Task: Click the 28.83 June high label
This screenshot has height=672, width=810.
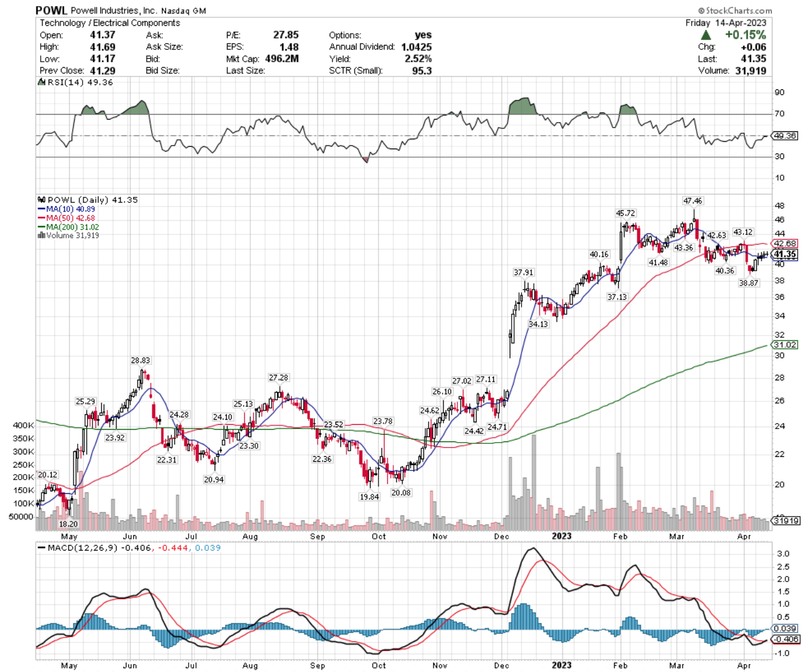Action: (x=140, y=361)
